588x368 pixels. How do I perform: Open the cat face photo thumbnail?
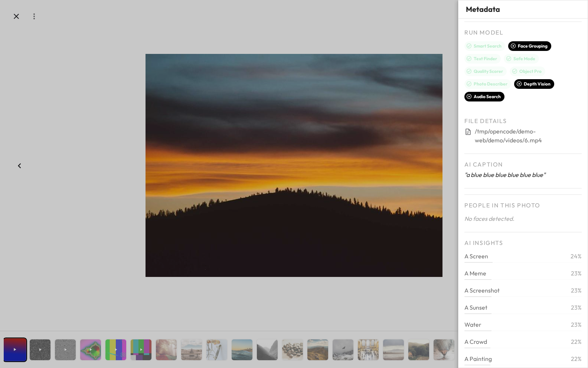(444, 350)
